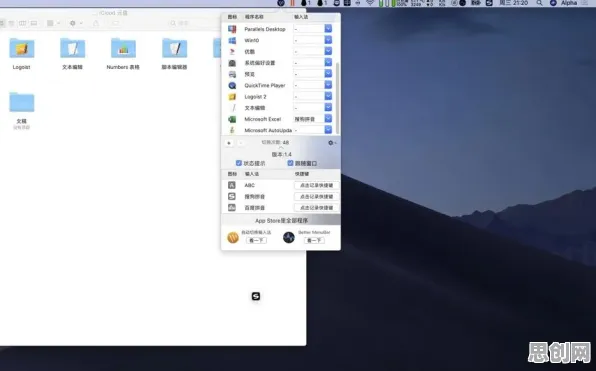Image resolution: width=596 pixels, height=371 pixels.
Task: Open input method dropdown for Microsoft Excel
Action: (x=328, y=119)
